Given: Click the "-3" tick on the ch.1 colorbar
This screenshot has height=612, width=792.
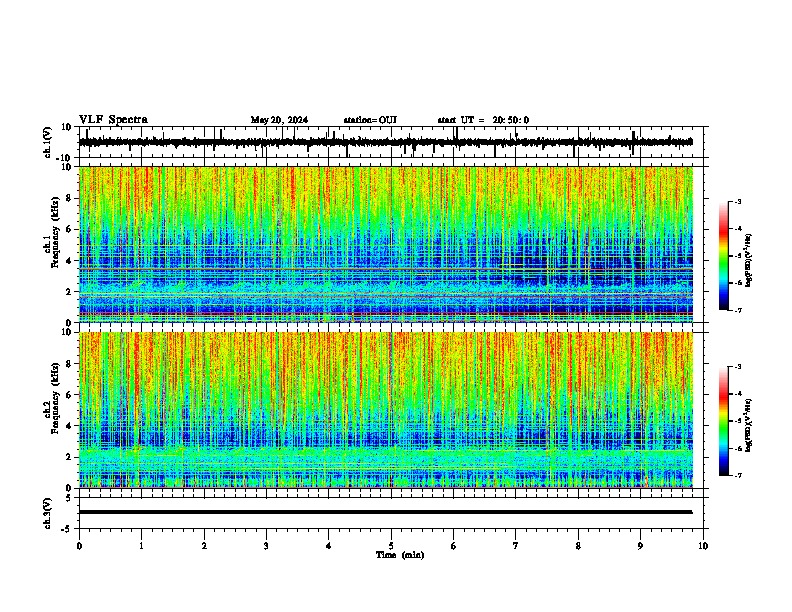Looking at the screenshot, I should 737,202.
